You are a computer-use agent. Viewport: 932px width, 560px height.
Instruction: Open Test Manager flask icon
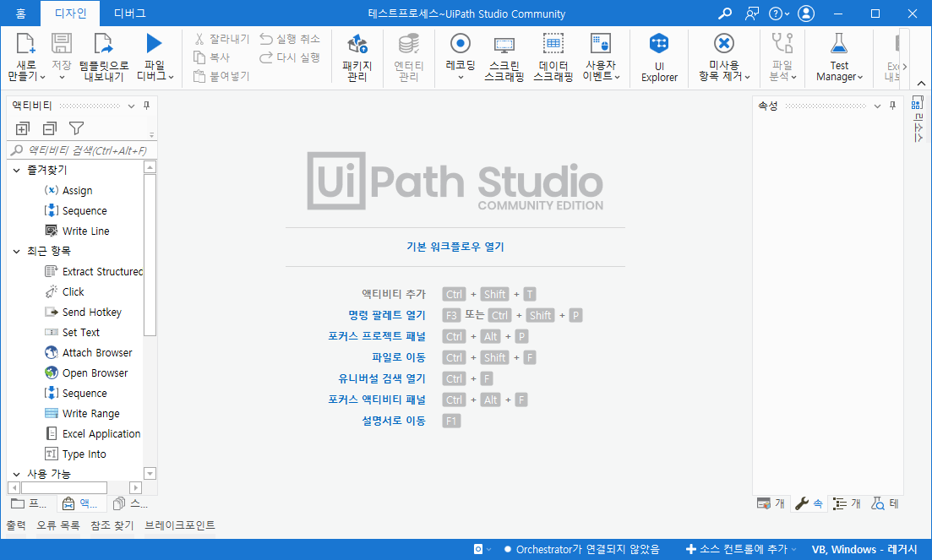pos(839,43)
